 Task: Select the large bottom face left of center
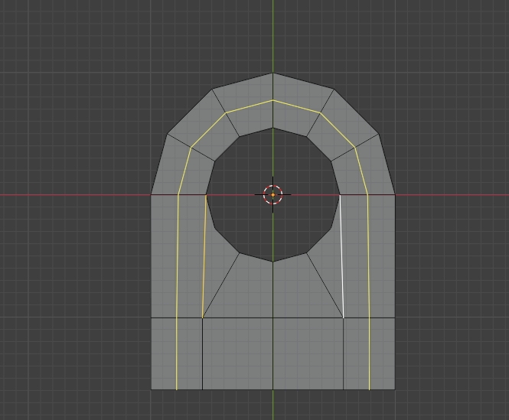(x=237, y=353)
